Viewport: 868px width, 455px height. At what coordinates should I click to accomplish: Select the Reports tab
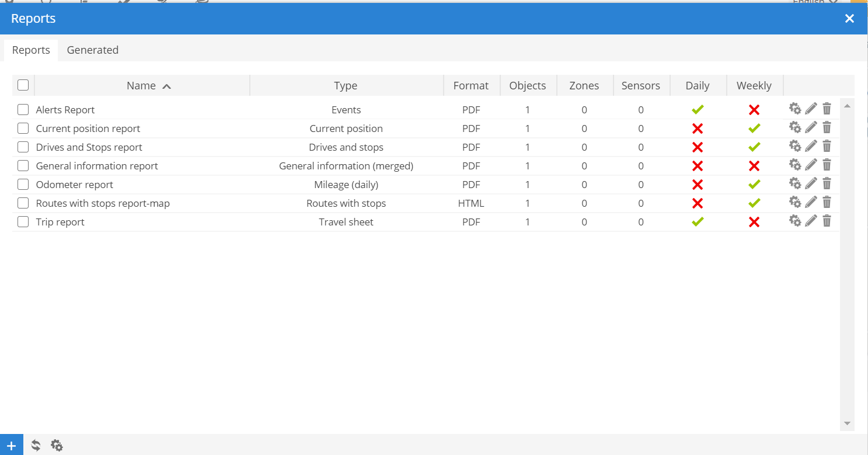31,50
